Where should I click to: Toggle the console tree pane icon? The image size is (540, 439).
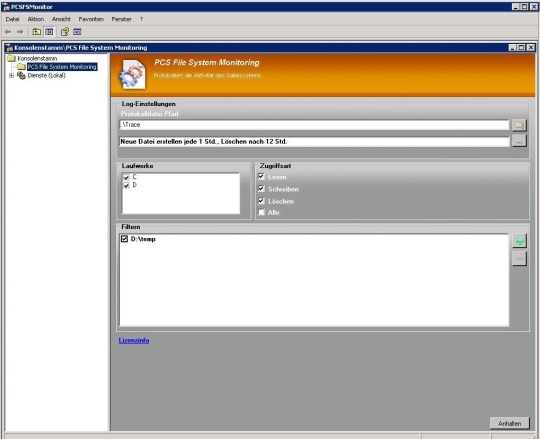coord(49,32)
